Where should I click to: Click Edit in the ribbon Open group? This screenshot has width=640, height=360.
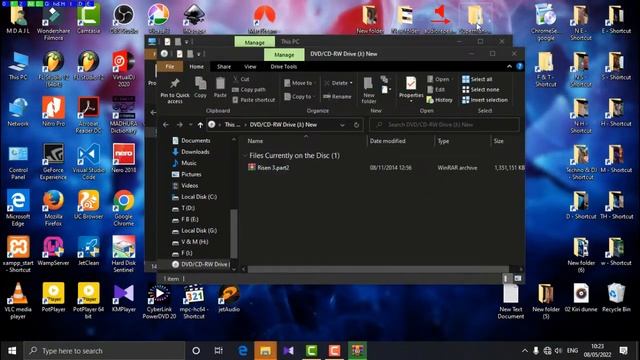coord(436,89)
